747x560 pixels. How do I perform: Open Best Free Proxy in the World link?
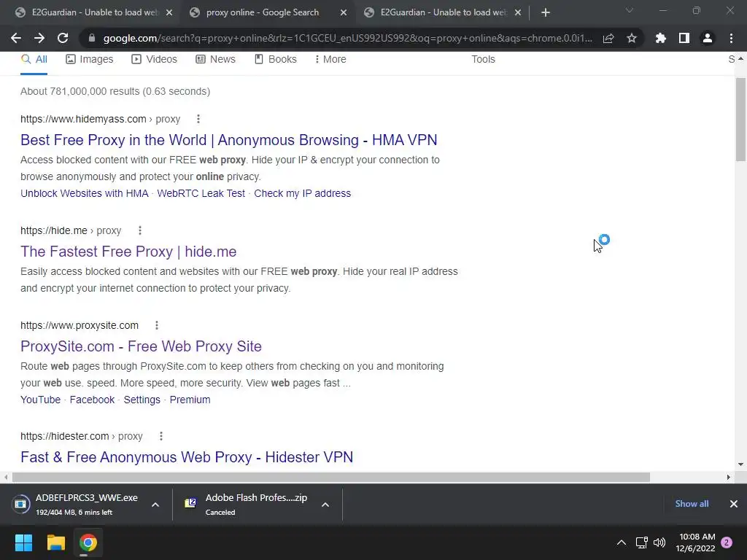pos(228,140)
